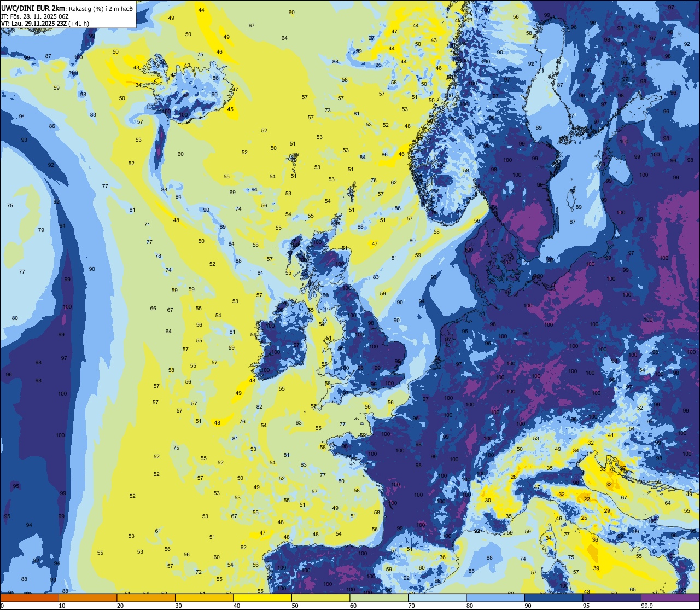Click the orange 10–20 legend segment

point(87,597)
